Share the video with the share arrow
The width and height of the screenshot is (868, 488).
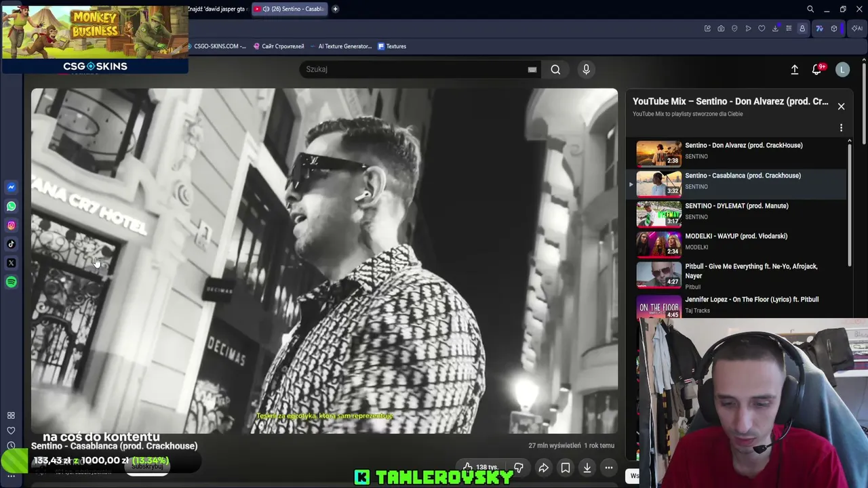coord(544,468)
